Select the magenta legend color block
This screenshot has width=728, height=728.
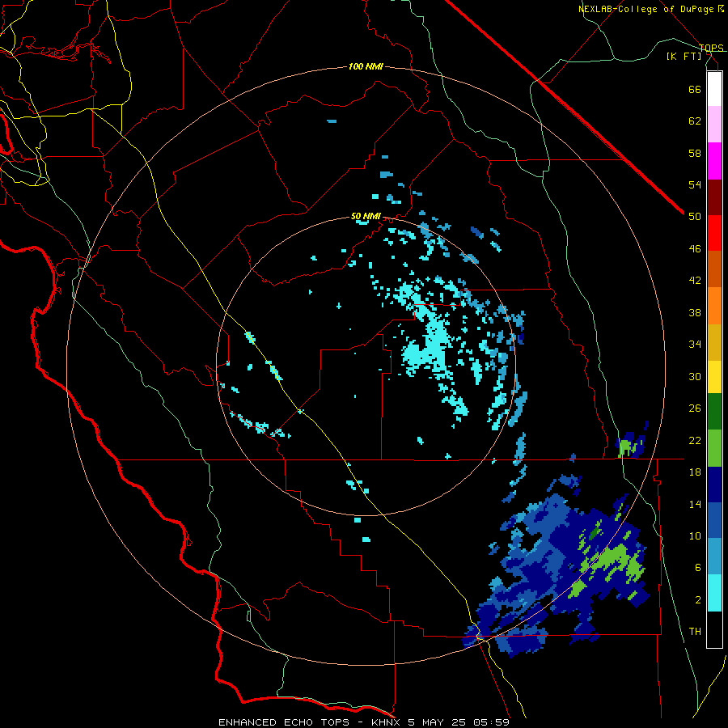[x=714, y=161]
